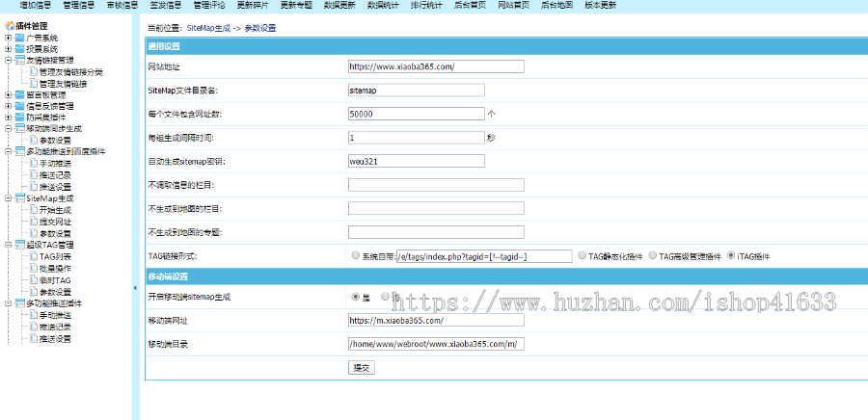Open 参数设置 under 超级TAG管理
This screenshot has width=868, height=420.
coord(55,292)
